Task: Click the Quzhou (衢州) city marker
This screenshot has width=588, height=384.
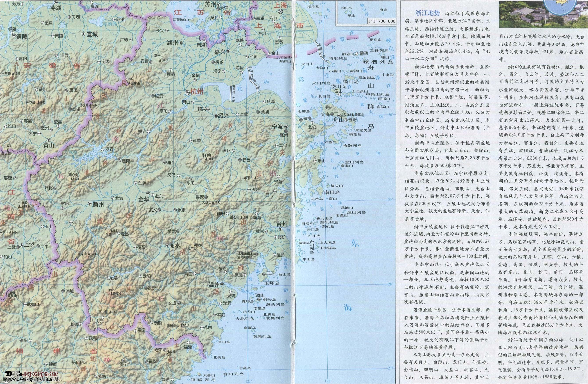Action: pos(90,204)
